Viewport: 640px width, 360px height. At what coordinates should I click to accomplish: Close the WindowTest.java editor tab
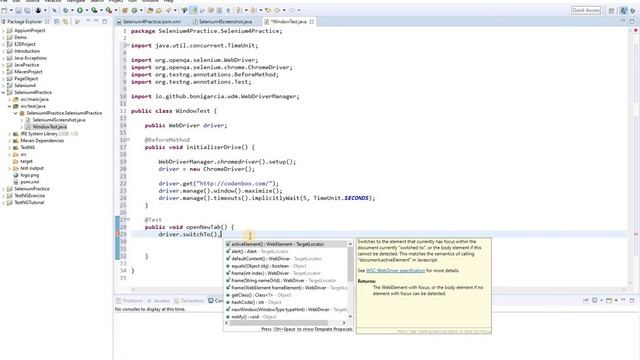point(311,22)
